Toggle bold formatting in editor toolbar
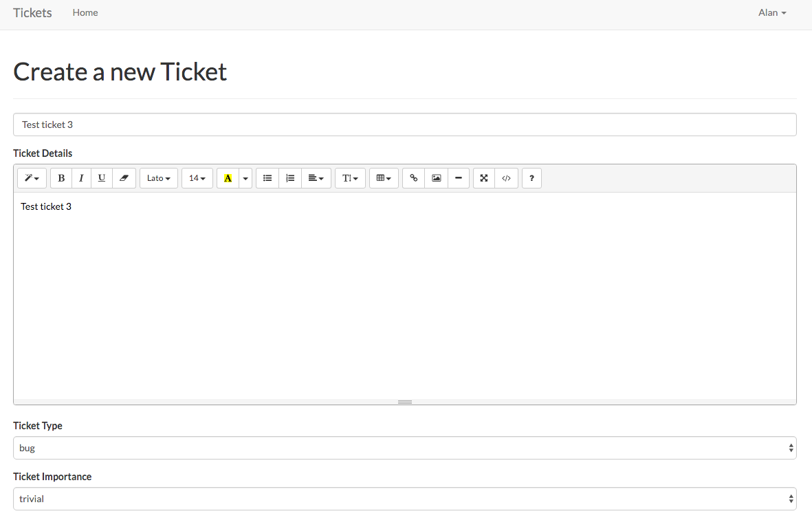This screenshot has width=812, height=518. pos(61,178)
